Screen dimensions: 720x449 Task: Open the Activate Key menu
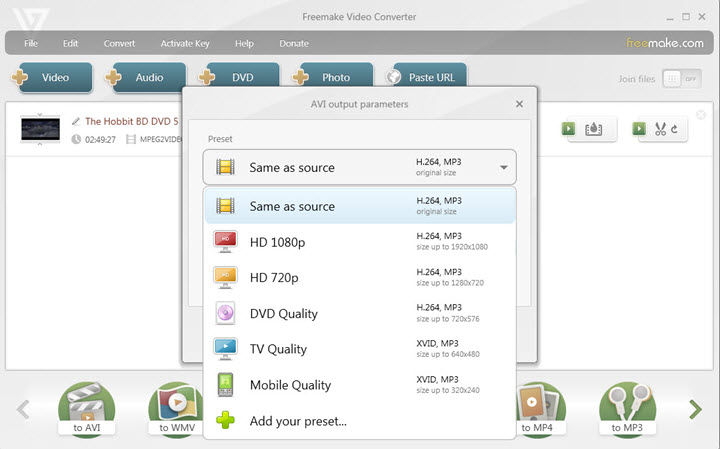click(185, 43)
